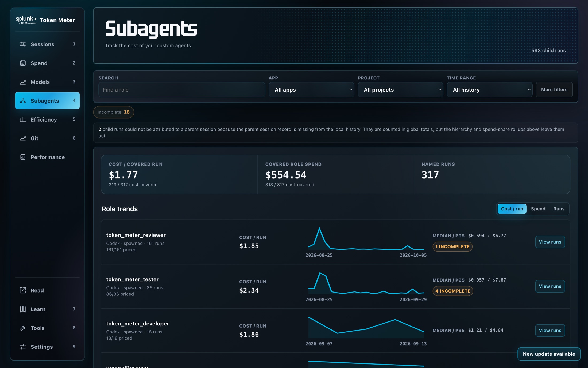588x368 pixels.
Task: Click the 593 child runs label
Action: tap(548, 51)
